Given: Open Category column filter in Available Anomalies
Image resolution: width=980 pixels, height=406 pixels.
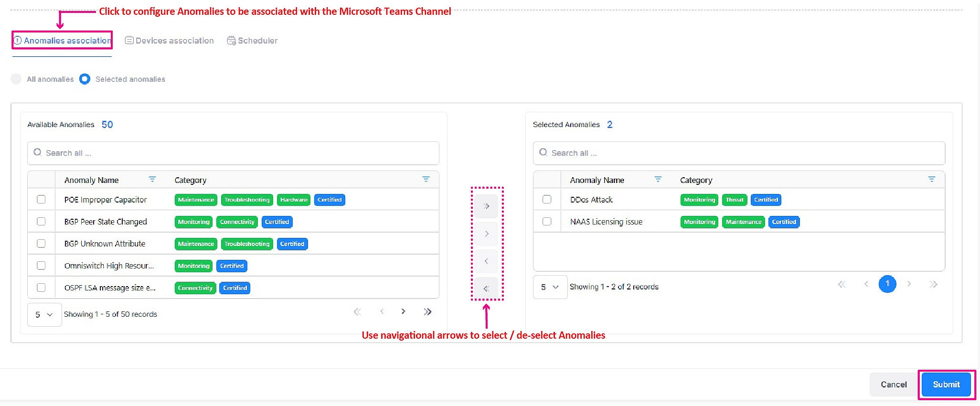Looking at the screenshot, I should coord(426,180).
